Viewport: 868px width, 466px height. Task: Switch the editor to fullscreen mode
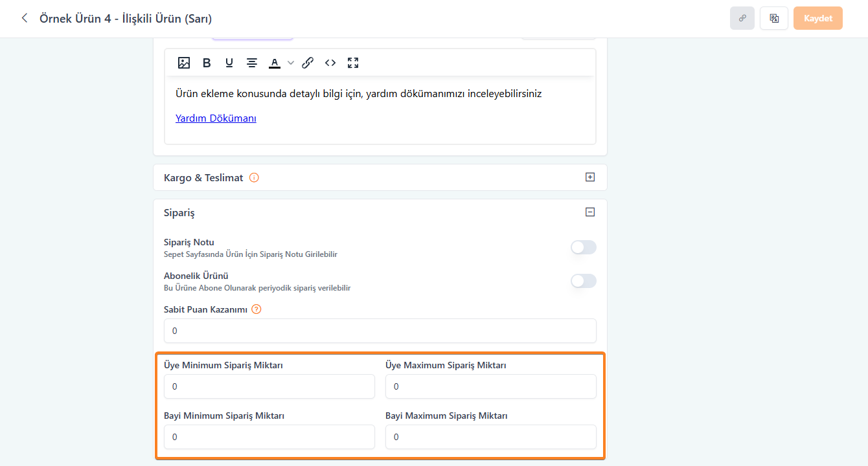353,63
